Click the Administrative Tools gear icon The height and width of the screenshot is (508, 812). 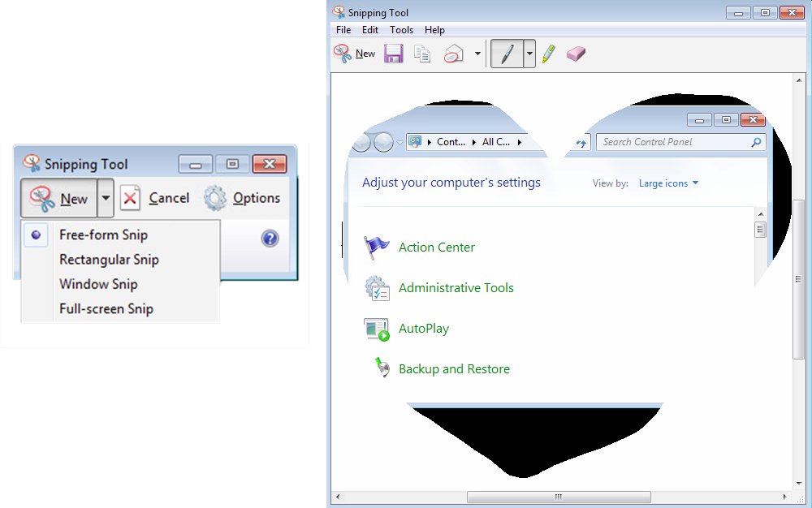tap(377, 287)
